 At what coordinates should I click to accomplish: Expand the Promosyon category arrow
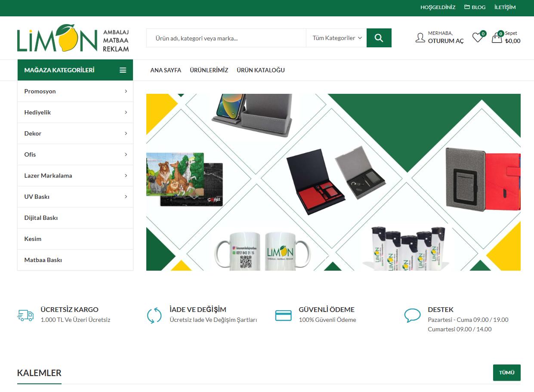pos(126,91)
